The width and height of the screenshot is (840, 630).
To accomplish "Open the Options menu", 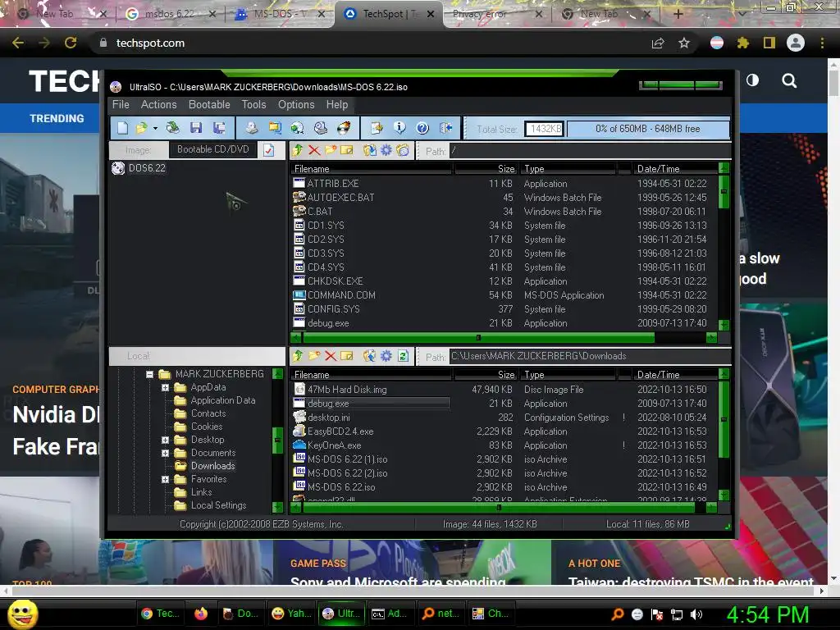I will point(296,104).
